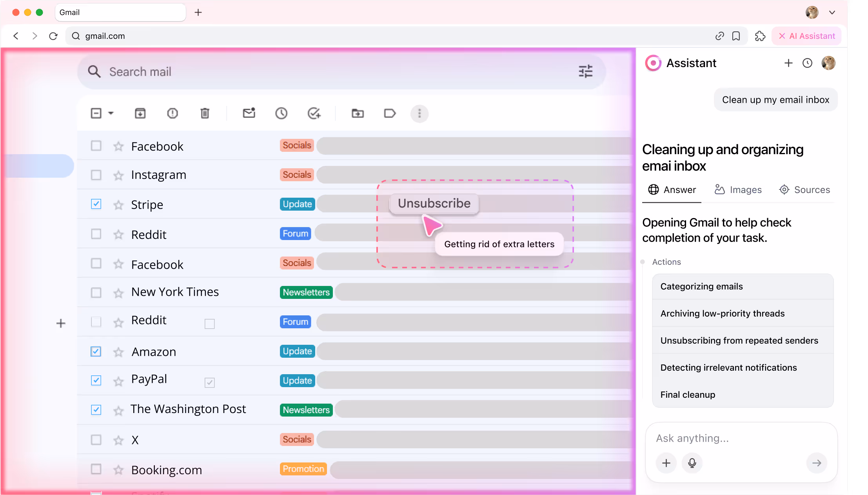Select the New York Times email checkbox
Screen dimensions: 868x495
pyautogui.click(x=96, y=293)
